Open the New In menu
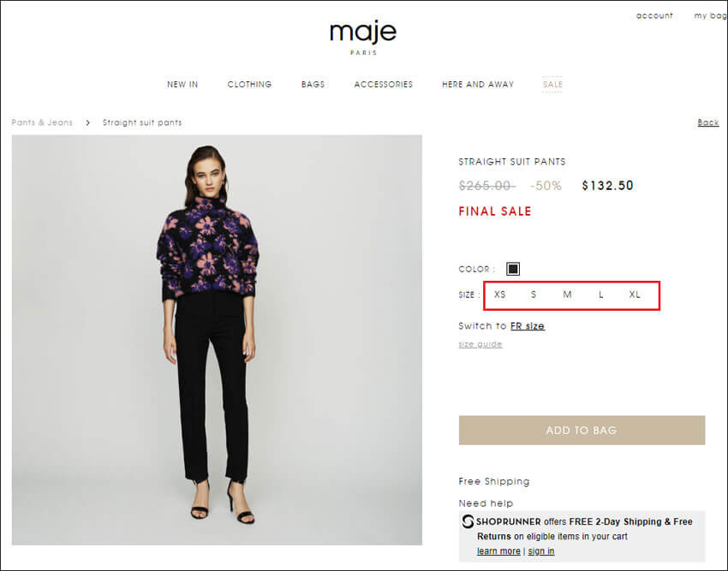 click(x=182, y=85)
